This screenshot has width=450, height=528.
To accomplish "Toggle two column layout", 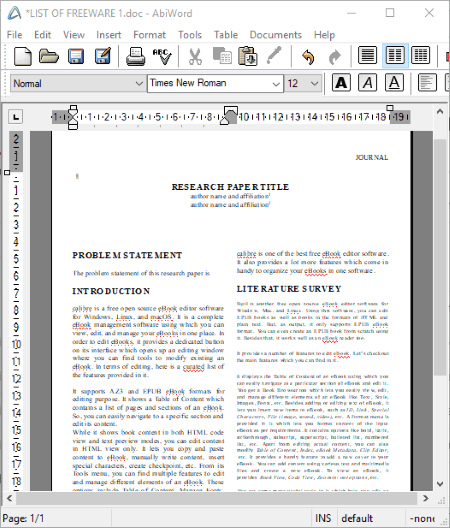I will coord(395,55).
